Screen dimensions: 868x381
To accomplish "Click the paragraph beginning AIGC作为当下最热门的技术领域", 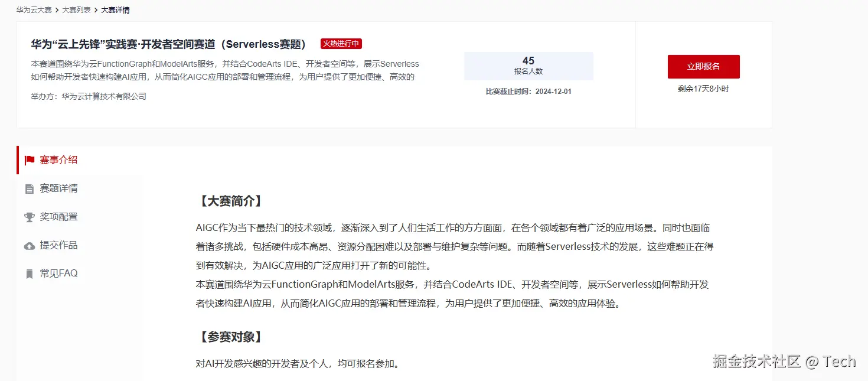I will pyautogui.click(x=454, y=246).
